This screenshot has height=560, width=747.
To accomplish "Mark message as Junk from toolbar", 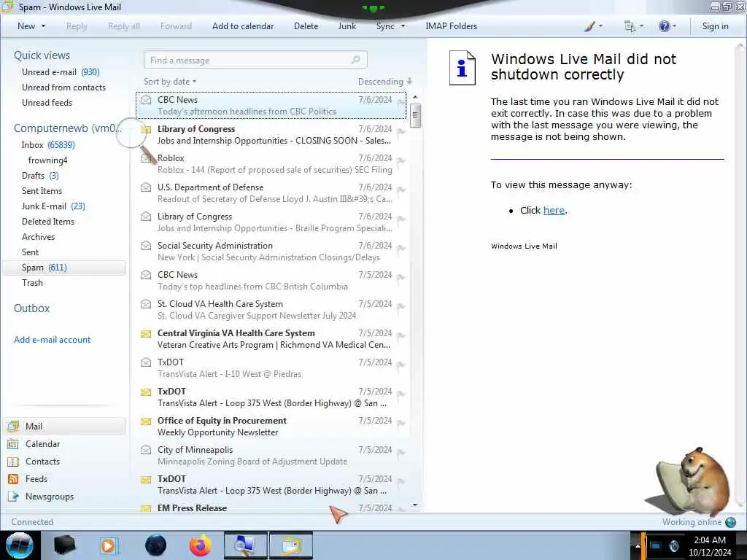I will pyautogui.click(x=347, y=26).
